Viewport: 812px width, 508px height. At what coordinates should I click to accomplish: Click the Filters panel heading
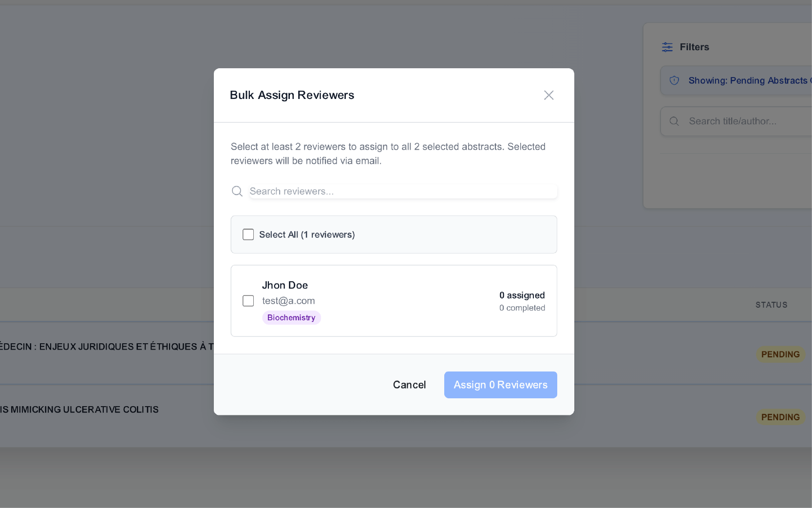[694, 47]
